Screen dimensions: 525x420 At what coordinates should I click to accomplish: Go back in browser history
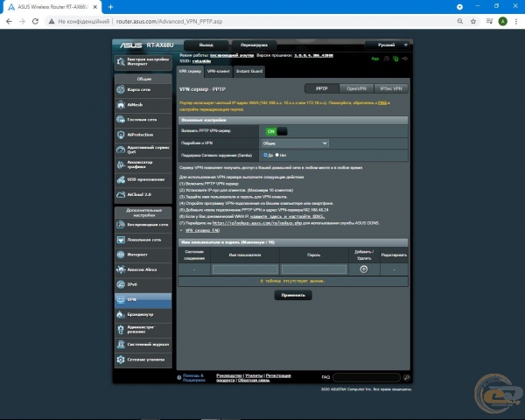coord(9,21)
